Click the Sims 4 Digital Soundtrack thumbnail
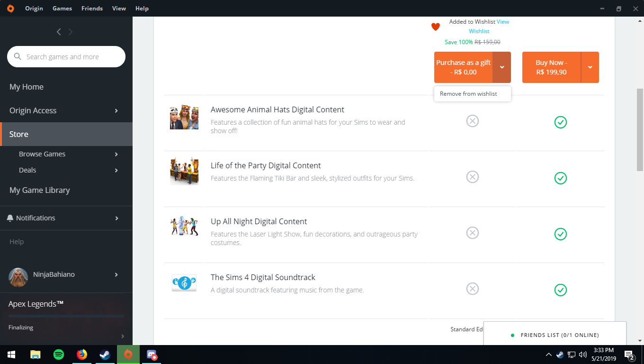This screenshot has width=644, height=364. click(x=184, y=283)
